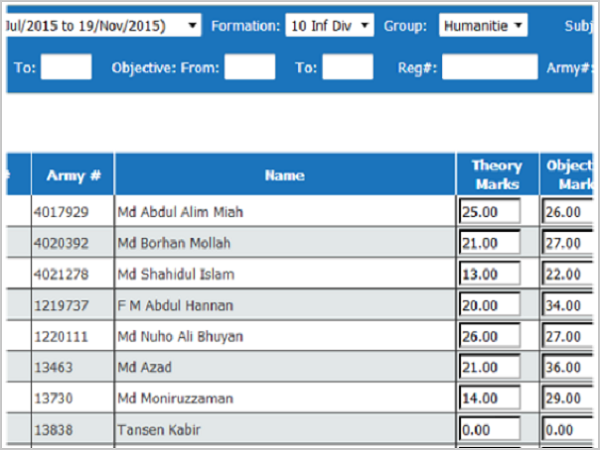600x450 pixels.
Task: Click the Objective From input field
Action: (249, 68)
